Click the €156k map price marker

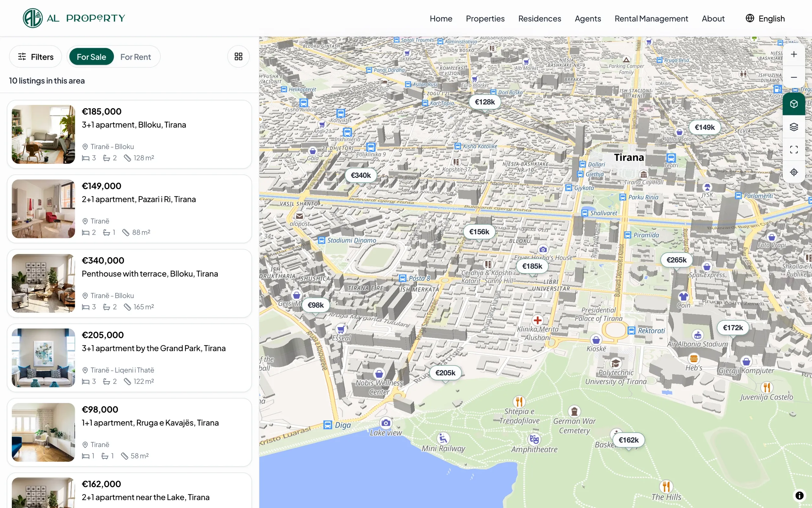pos(479,232)
